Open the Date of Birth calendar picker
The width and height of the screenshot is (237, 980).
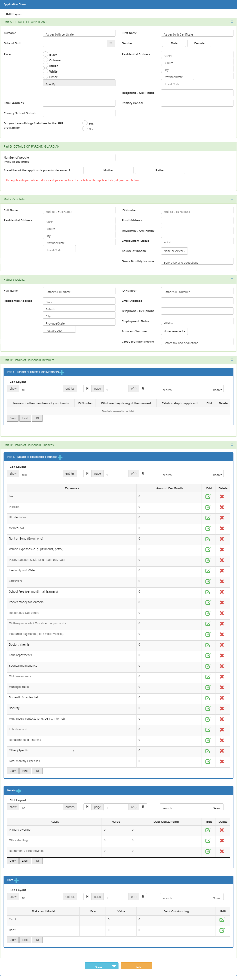coord(111,43)
